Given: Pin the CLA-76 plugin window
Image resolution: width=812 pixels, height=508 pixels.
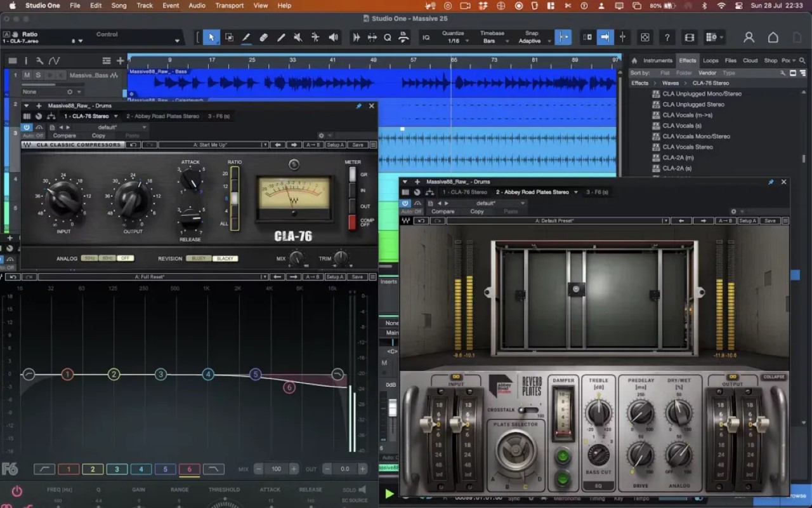Looking at the screenshot, I should point(359,106).
